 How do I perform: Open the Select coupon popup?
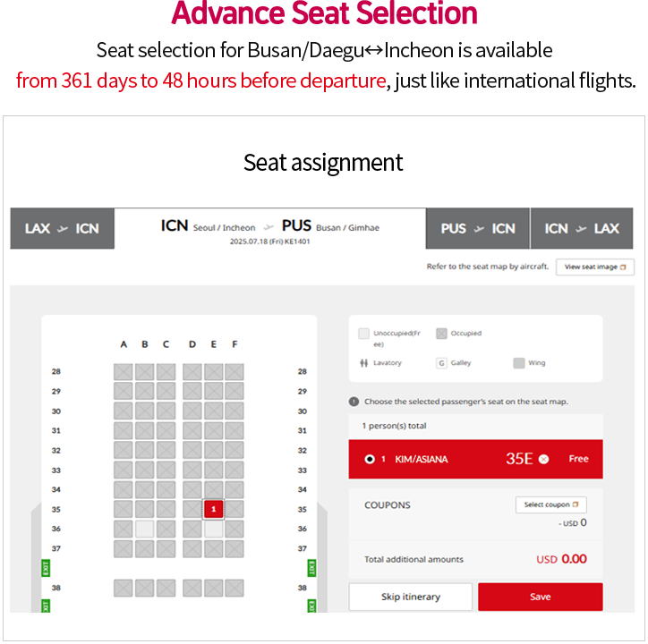[x=550, y=504]
